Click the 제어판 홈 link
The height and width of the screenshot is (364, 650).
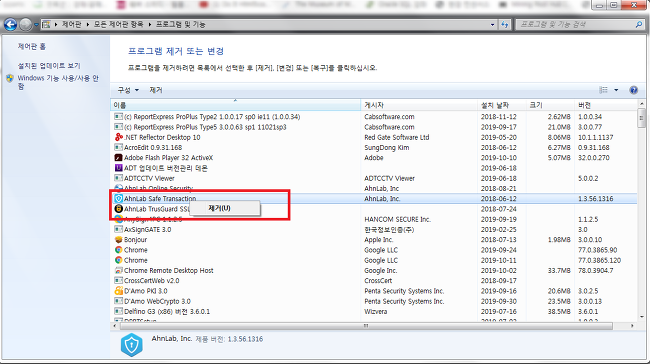32,47
